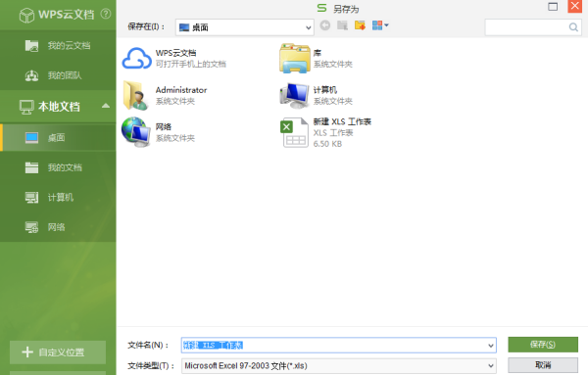Click the WPS云文档 help question mark icon
588x375 pixels.
click(x=106, y=14)
